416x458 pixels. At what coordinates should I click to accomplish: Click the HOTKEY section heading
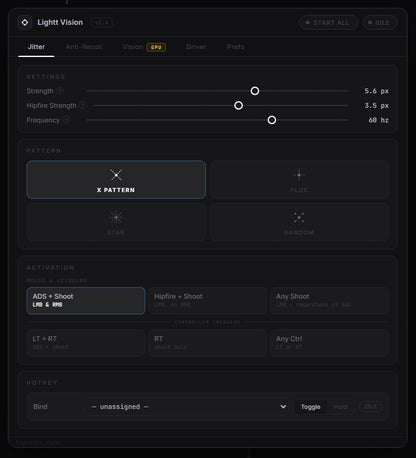tap(42, 383)
